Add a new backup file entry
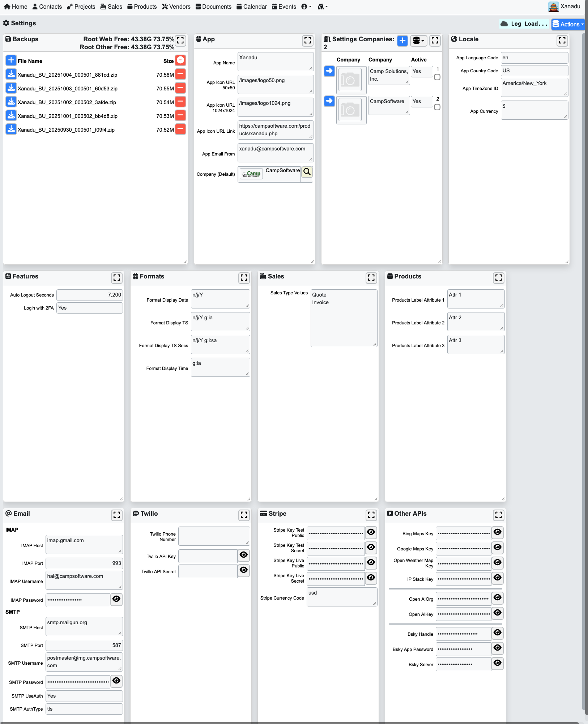This screenshot has width=588, height=724. [x=11, y=60]
